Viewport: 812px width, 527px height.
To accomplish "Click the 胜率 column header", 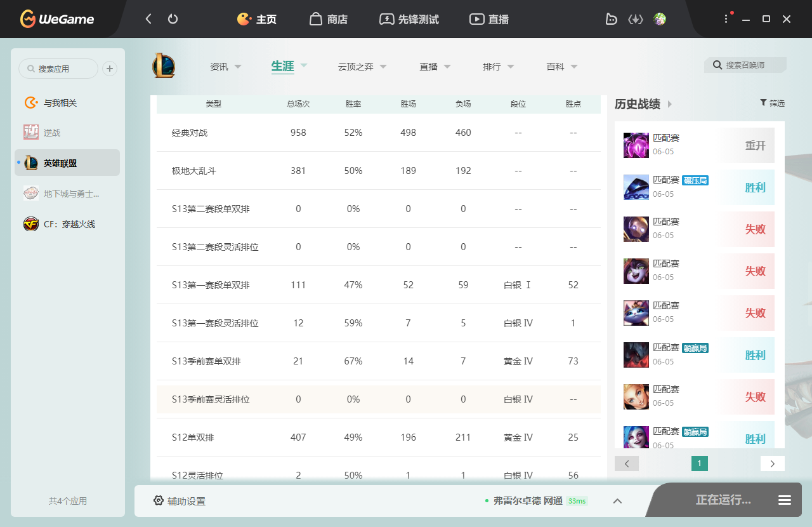I will (353, 103).
